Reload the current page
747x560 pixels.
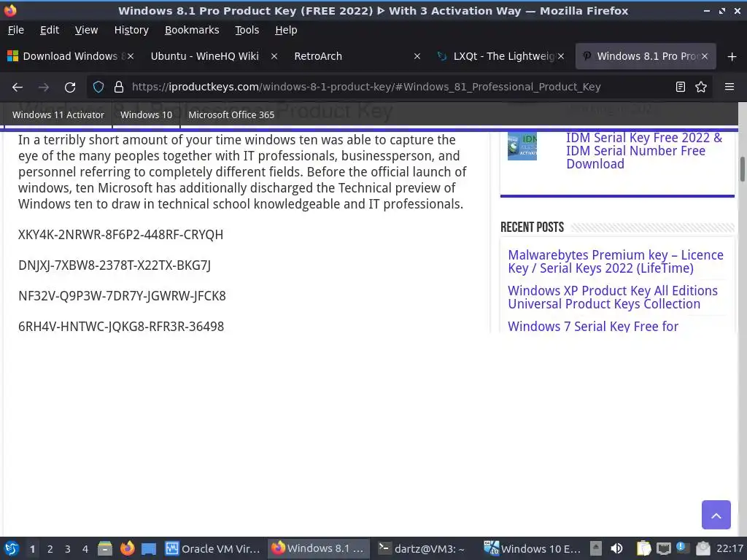[x=70, y=87]
